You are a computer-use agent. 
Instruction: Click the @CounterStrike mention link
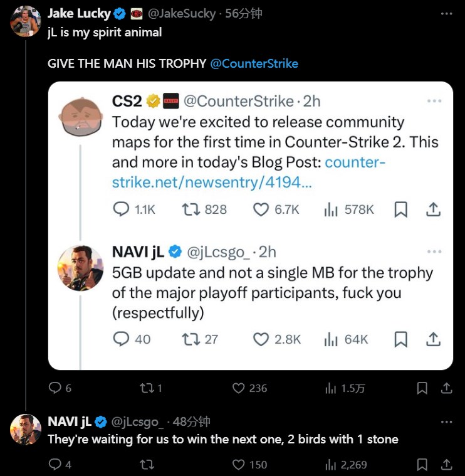tap(254, 63)
